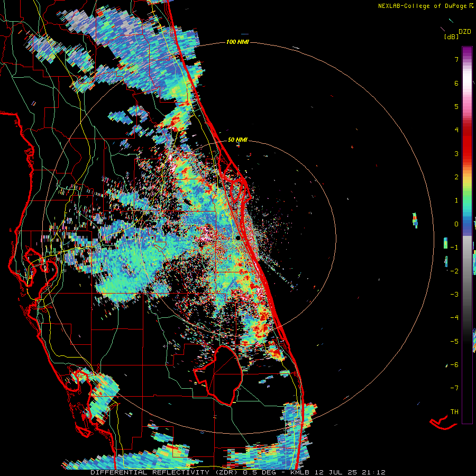Click the TH label below the scale

(x=454, y=411)
